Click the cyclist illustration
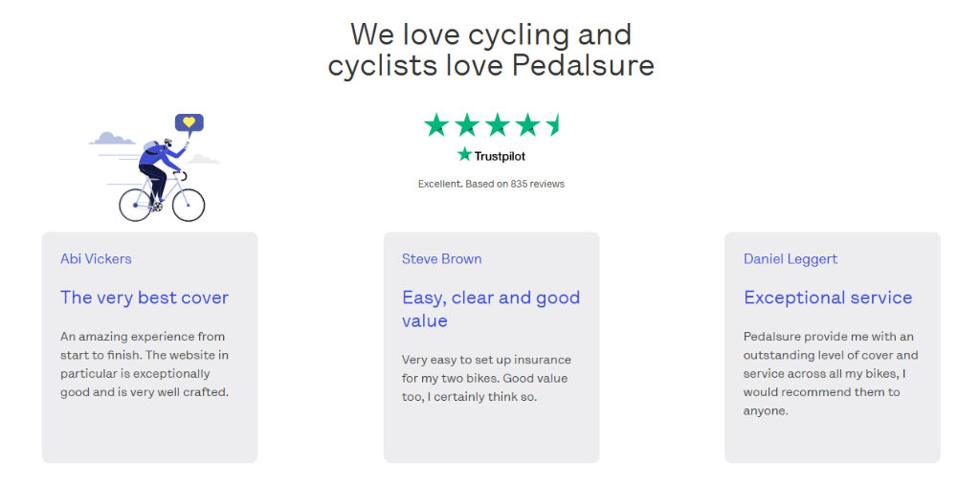 point(155,167)
